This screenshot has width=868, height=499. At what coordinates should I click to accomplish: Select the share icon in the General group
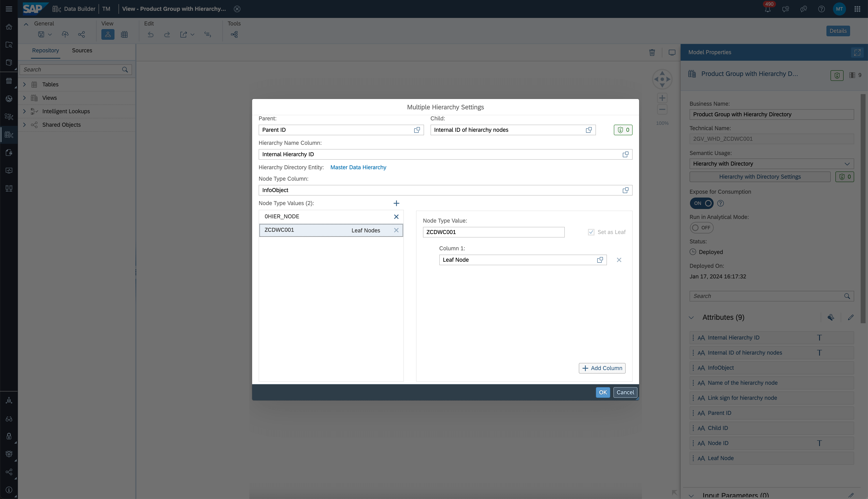[81, 34]
